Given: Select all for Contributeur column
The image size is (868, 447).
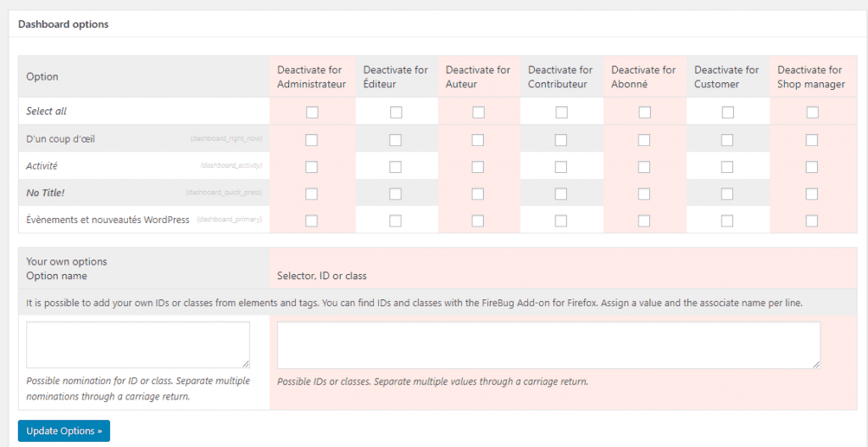Looking at the screenshot, I should coord(561,112).
